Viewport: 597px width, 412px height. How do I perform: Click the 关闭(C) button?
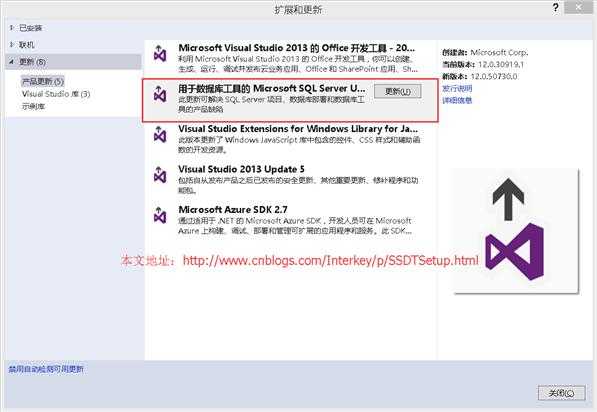562,393
